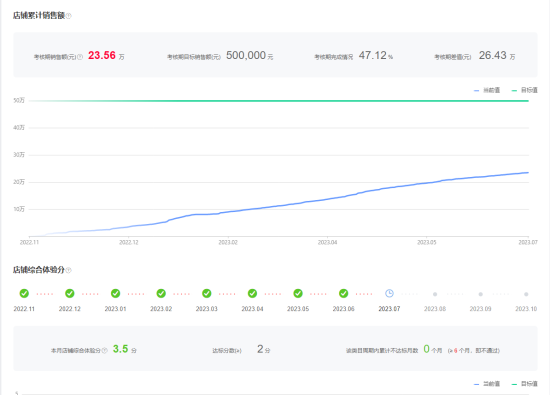This screenshot has height=395, width=550.
Task: Click the 2 分 passing score value
Action: point(263,349)
